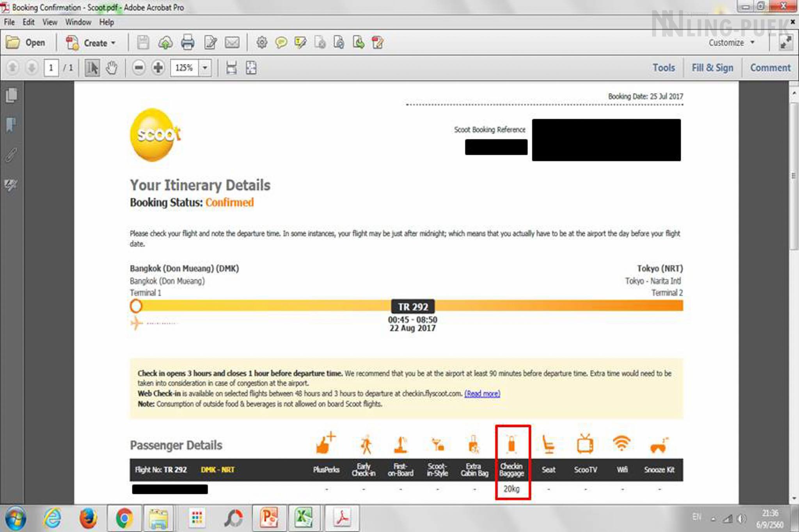This screenshot has width=799, height=532.
Task: Open the Windows Start menu
Action: tap(16, 518)
